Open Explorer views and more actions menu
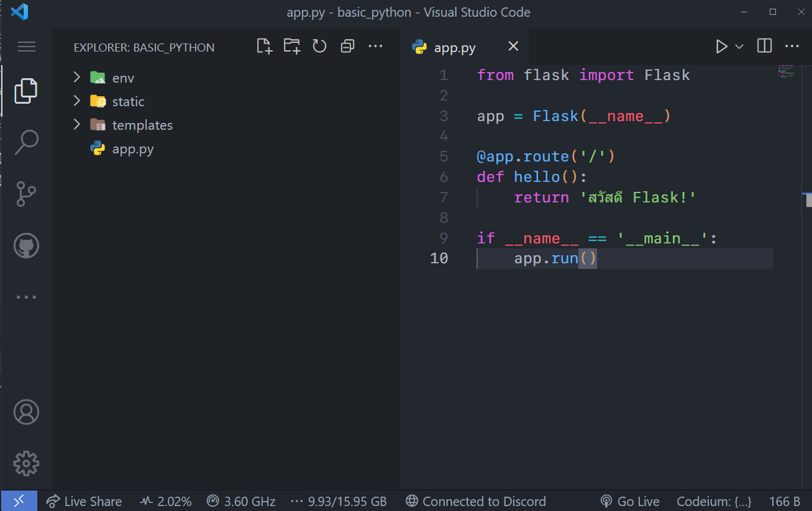Screen dimensions: 812x511 [x=375, y=47]
